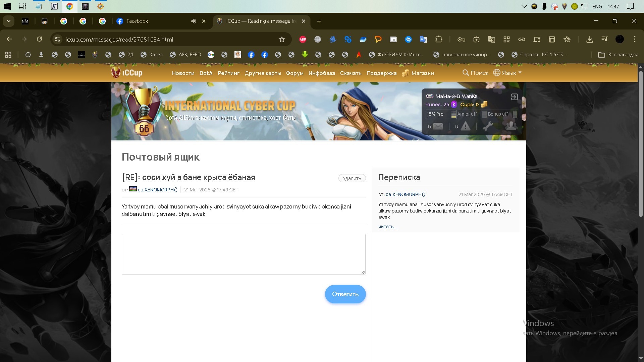
Task: Expand the Язык language dropdown
Action: [507, 73]
